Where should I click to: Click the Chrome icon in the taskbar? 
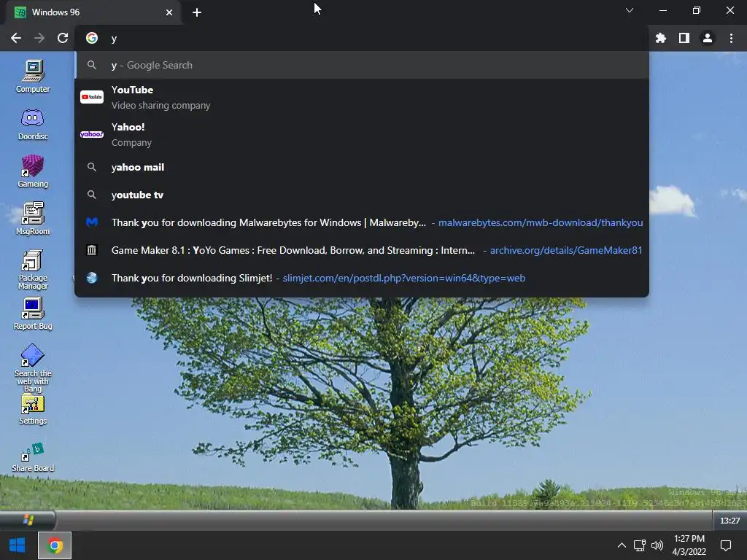[55, 545]
